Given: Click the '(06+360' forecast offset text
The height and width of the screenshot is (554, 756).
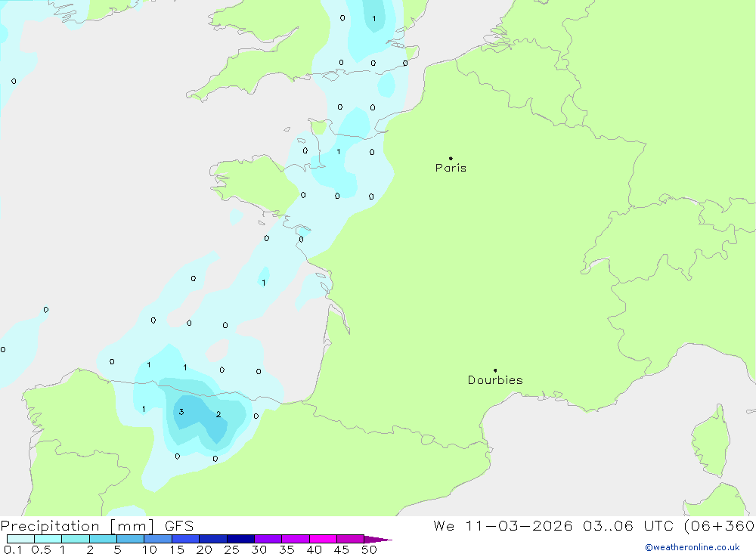Looking at the screenshot, I should click(x=720, y=526).
